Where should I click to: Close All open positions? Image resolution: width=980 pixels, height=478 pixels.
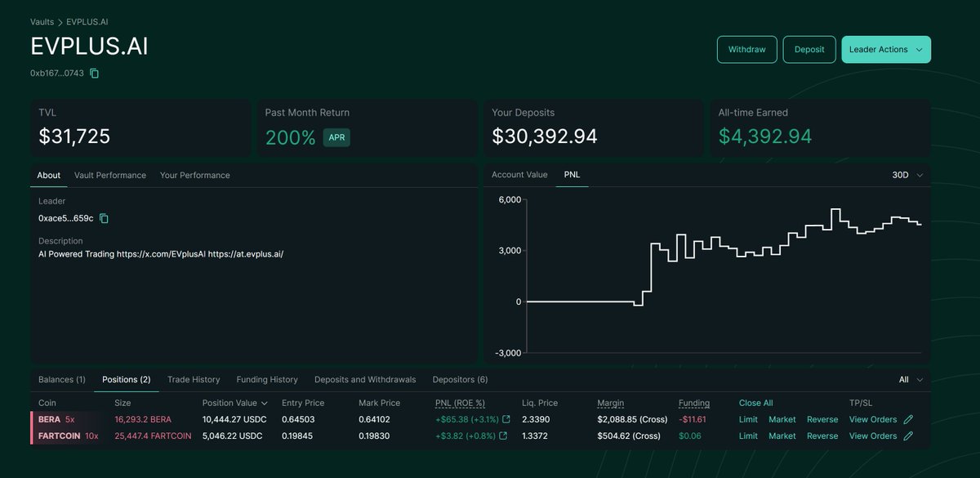pos(755,403)
